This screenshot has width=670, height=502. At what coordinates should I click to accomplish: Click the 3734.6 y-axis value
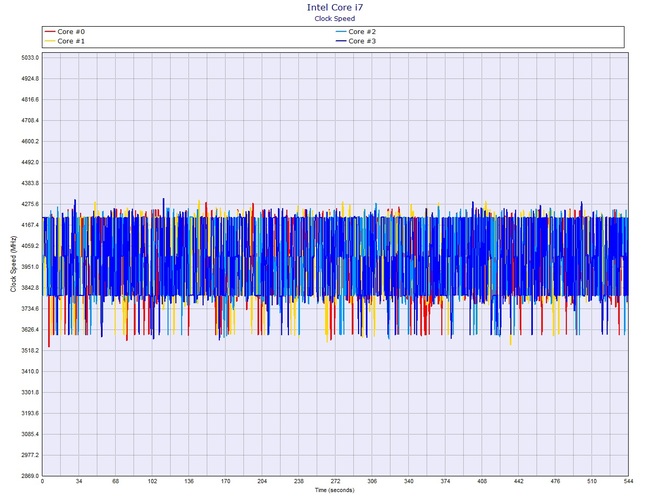30,309
